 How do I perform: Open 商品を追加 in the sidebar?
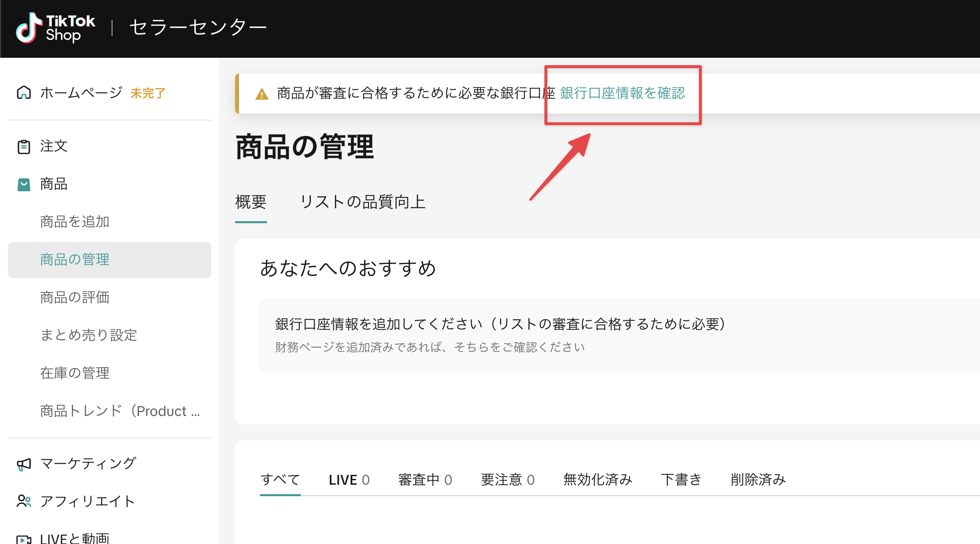click(75, 222)
